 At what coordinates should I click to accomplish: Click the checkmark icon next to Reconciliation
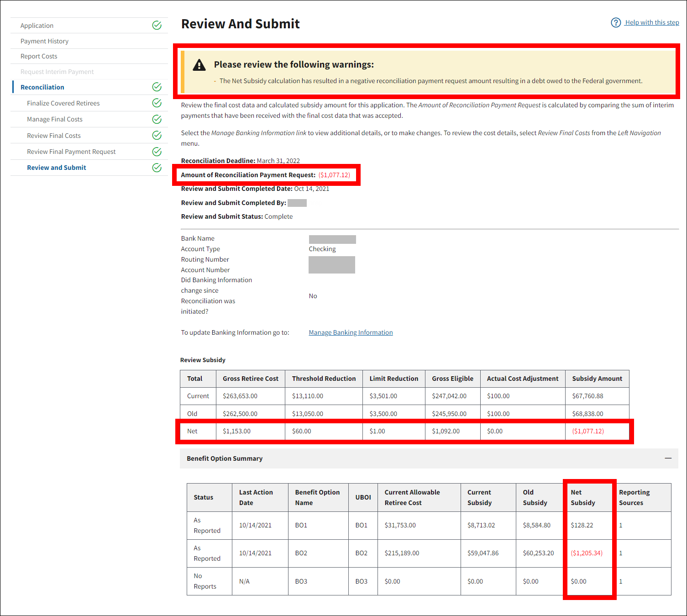coord(157,87)
